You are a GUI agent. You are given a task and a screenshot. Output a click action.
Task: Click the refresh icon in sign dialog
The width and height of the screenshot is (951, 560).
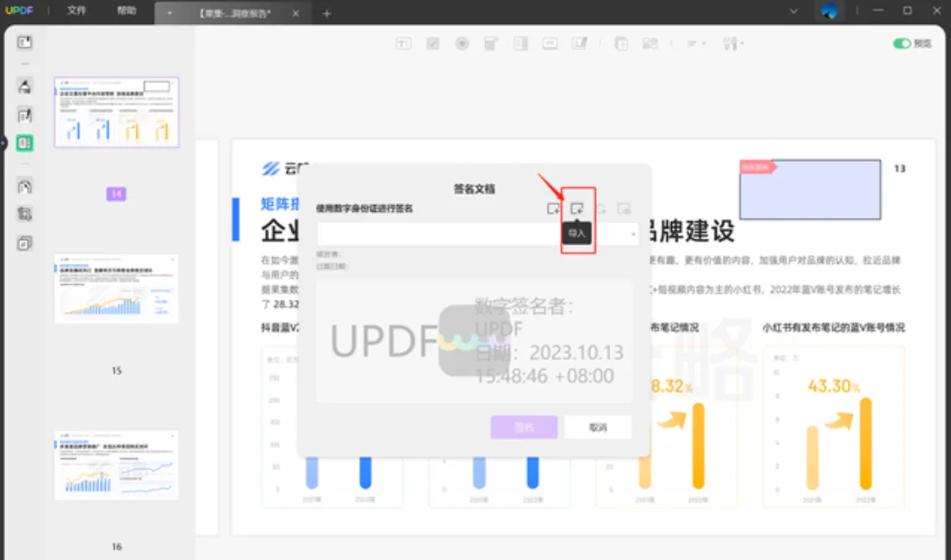click(x=600, y=208)
